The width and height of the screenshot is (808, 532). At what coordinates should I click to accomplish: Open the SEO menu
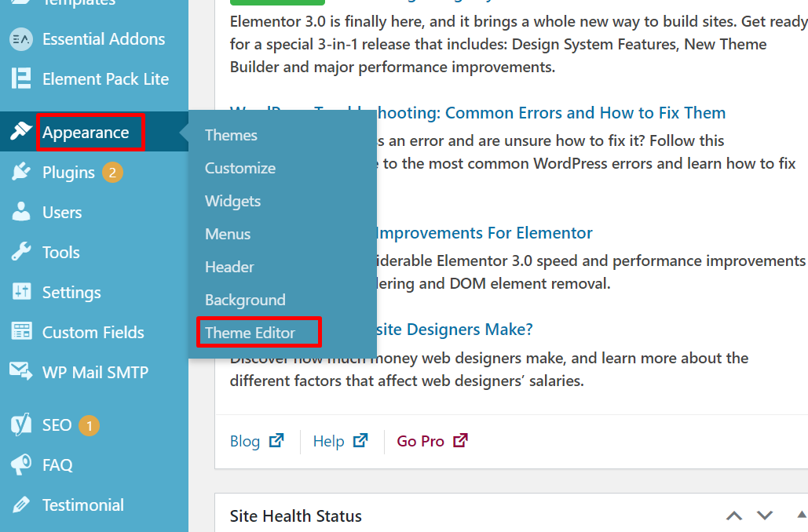[x=94, y=425]
